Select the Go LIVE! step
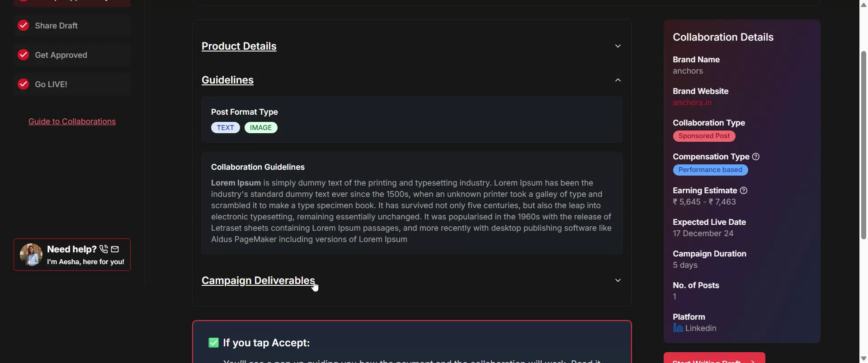 (72, 84)
